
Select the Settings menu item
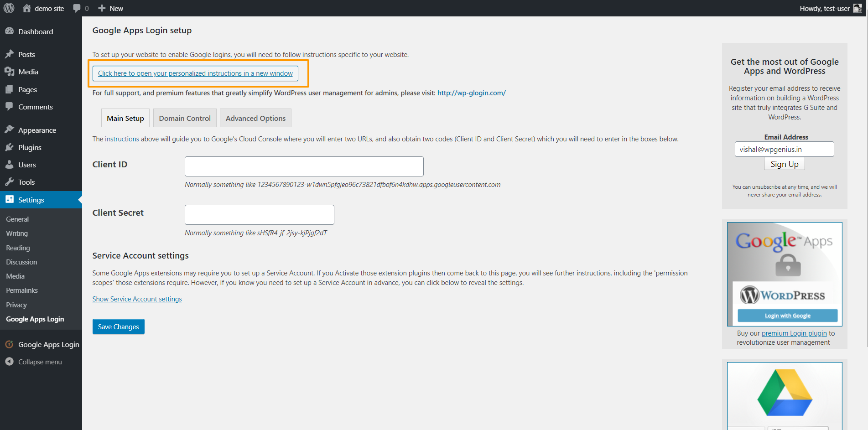(41, 200)
